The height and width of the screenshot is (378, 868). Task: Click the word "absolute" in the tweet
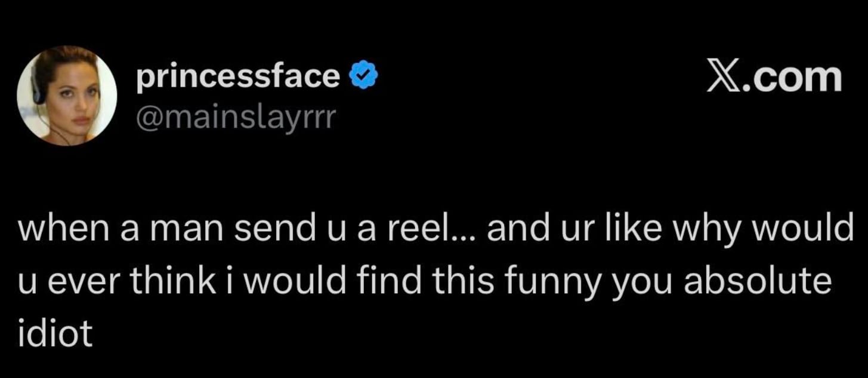click(757, 281)
